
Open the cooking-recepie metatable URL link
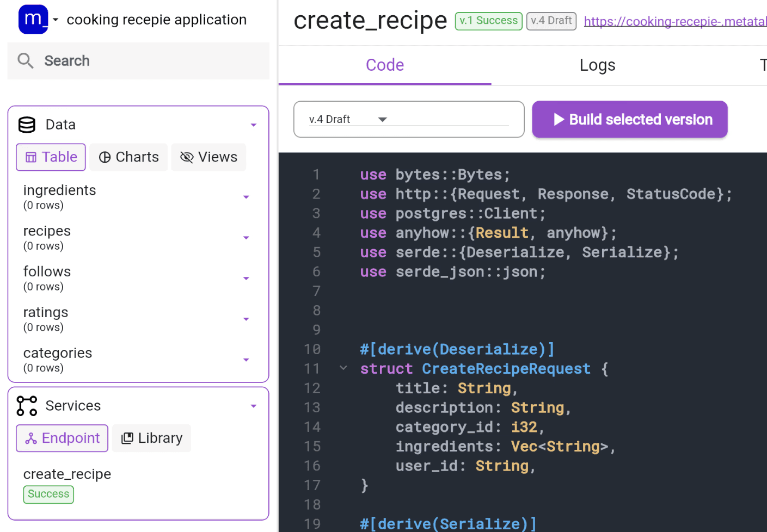pyautogui.click(x=675, y=21)
